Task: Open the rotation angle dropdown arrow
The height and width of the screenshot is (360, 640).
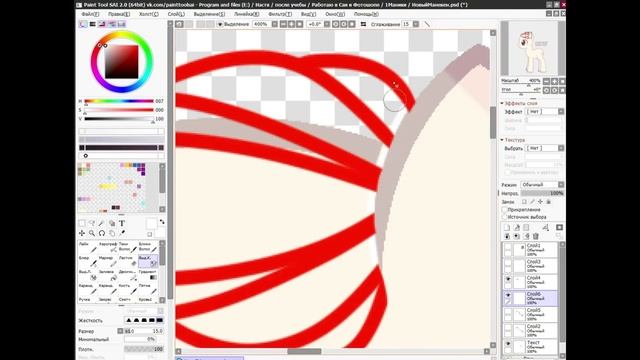Action: [327, 24]
